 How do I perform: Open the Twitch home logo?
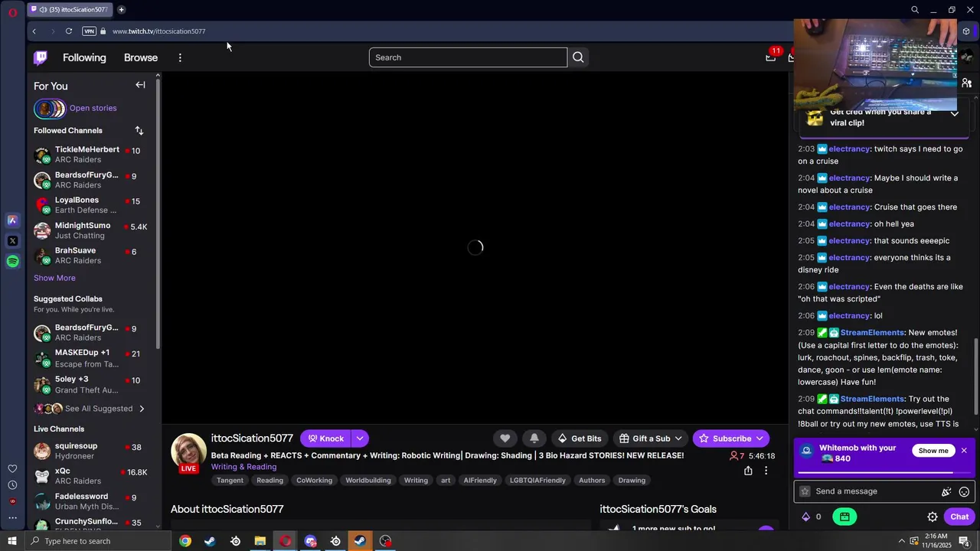tap(41, 57)
